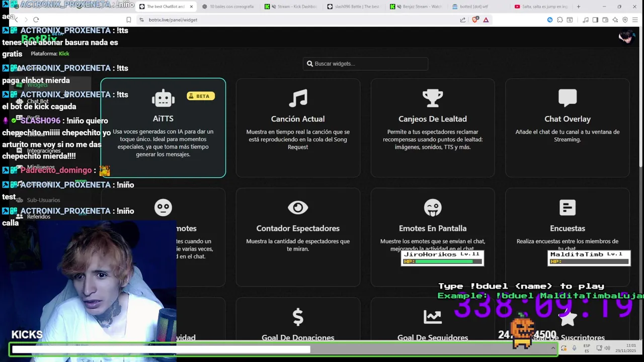Screen dimensions: 644x362
Task: Show hidden tray icons chevron
Action: (553, 348)
